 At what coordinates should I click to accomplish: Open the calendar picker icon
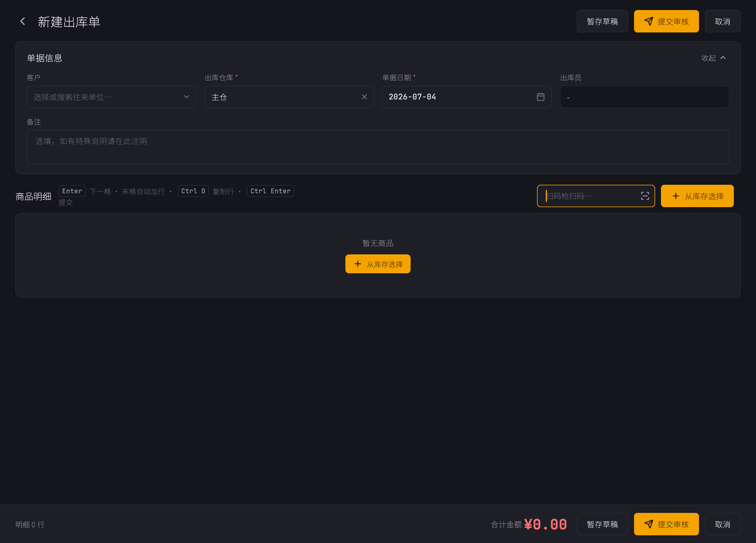541,97
